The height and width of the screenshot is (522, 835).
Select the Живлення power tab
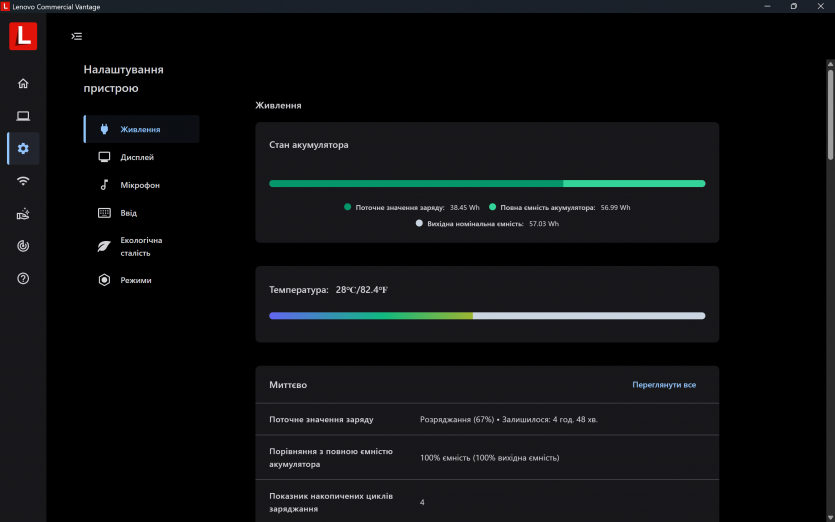pyautogui.click(x=141, y=129)
